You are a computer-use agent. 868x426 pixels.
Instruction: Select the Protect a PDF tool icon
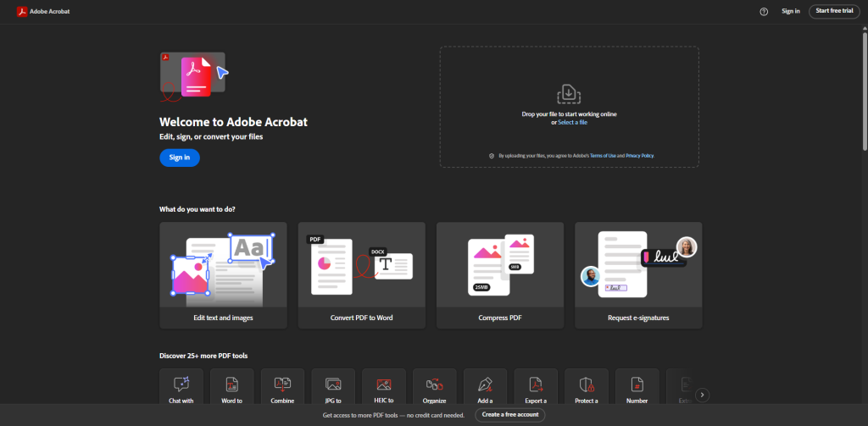[x=587, y=385]
